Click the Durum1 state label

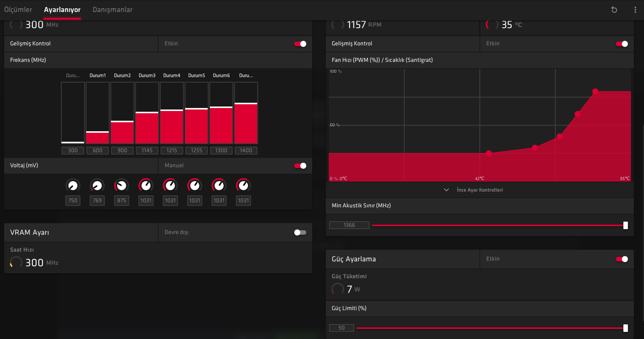(97, 75)
